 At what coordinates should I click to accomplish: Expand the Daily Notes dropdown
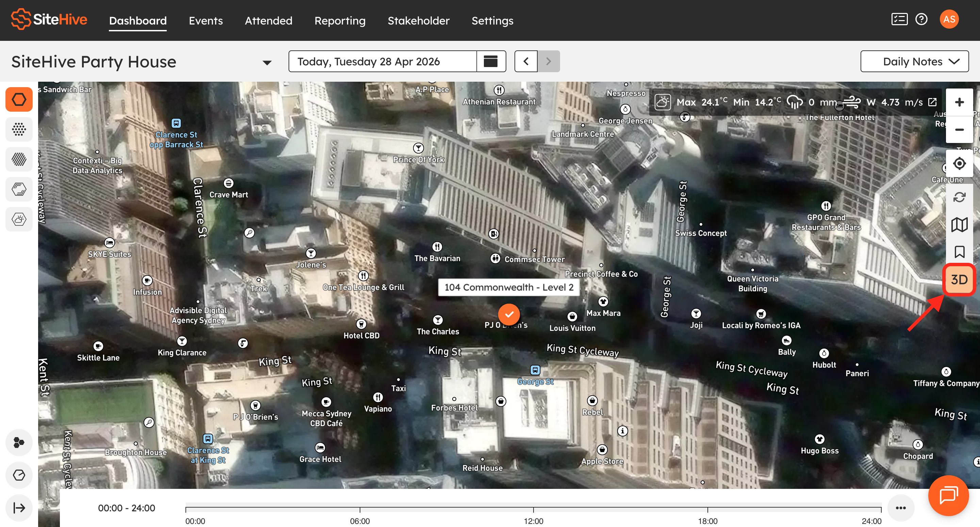click(x=915, y=61)
